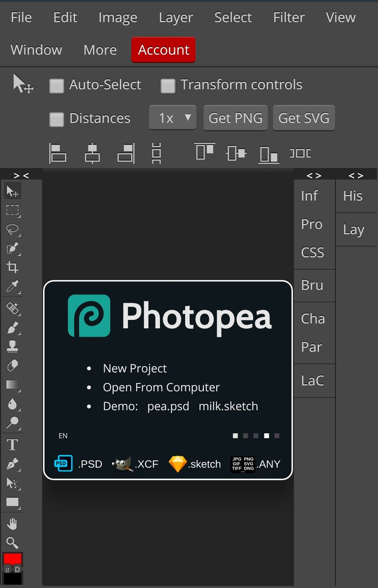The width and height of the screenshot is (378, 588).
Task: Align top edges icon
Action: click(204, 151)
